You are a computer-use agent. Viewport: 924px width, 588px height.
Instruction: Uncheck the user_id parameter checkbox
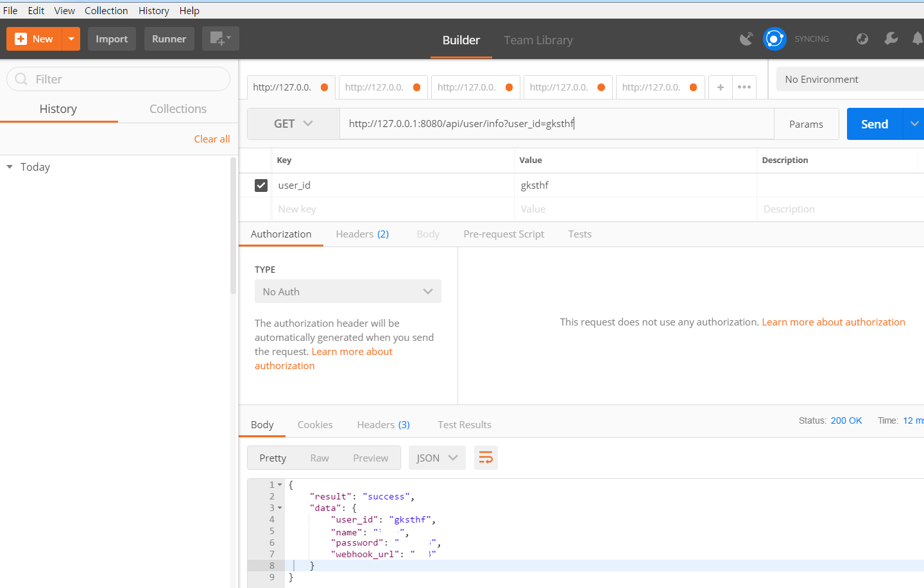coord(261,185)
